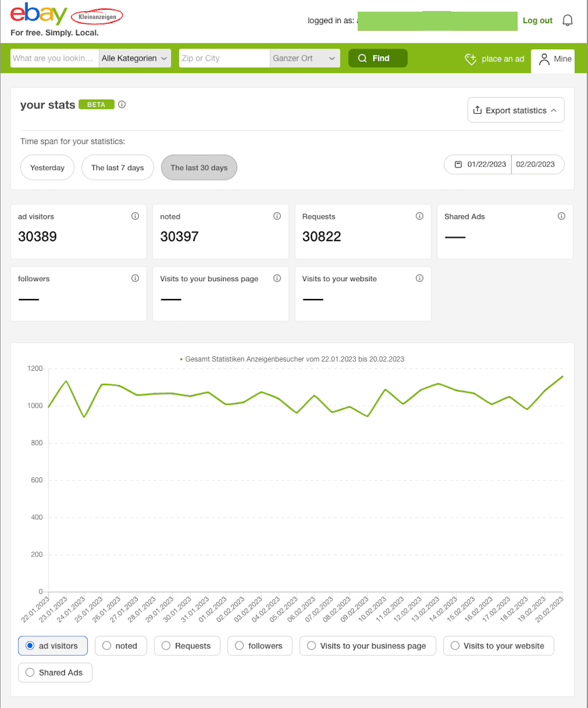Image resolution: width=588 pixels, height=708 pixels.
Task: Click the green Find search button
Action: click(x=378, y=58)
